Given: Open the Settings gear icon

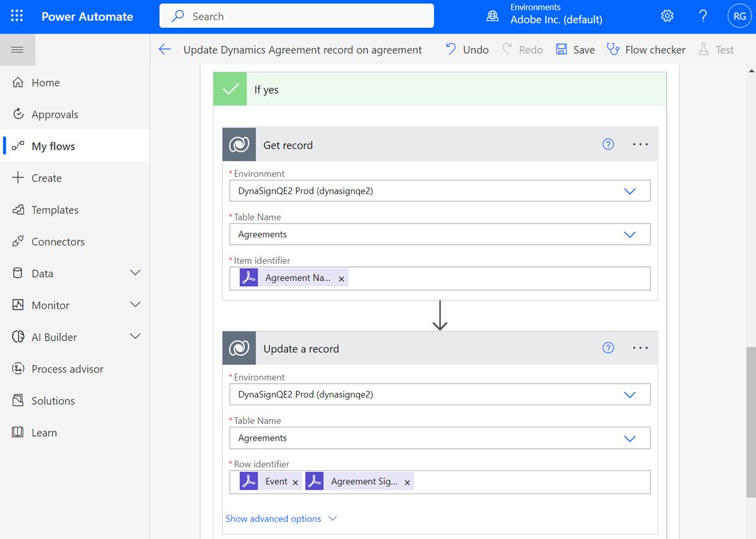Looking at the screenshot, I should pos(667,16).
